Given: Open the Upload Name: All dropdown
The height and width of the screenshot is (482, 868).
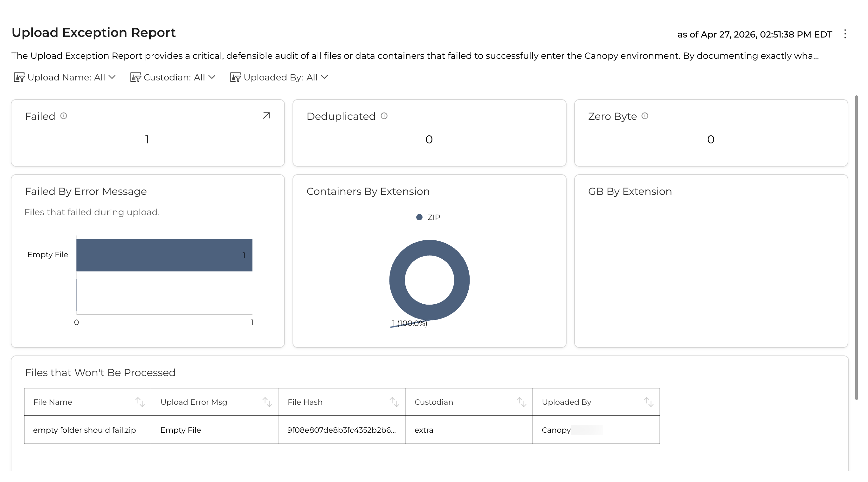Looking at the screenshot, I should point(71,77).
